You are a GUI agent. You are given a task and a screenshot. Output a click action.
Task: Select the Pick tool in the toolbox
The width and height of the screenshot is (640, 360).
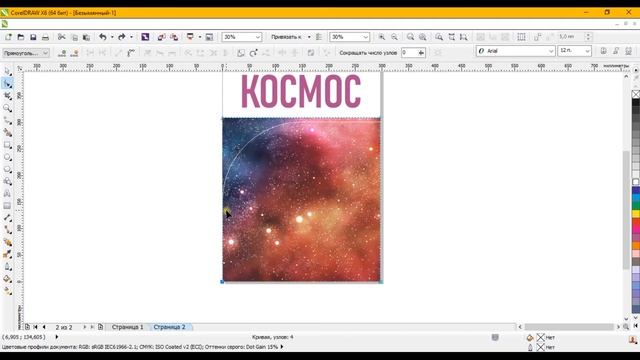pyautogui.click(x=7, y=71)
